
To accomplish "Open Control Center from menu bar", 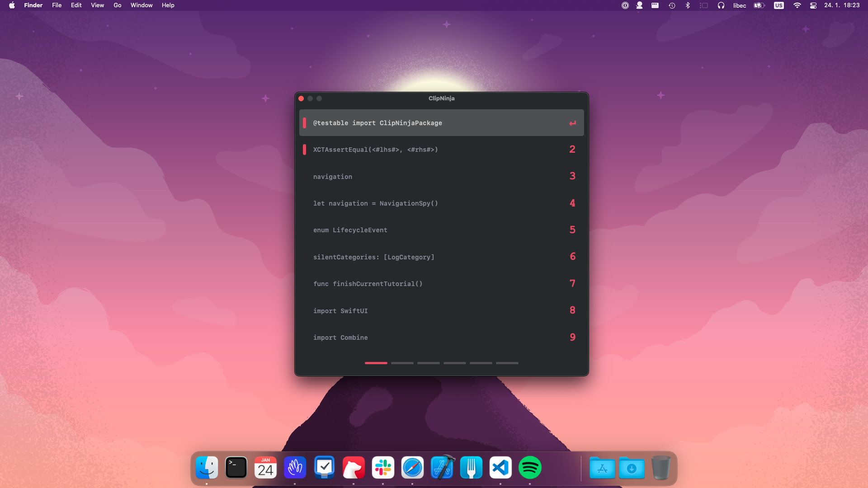I will (x=813, y=5).
